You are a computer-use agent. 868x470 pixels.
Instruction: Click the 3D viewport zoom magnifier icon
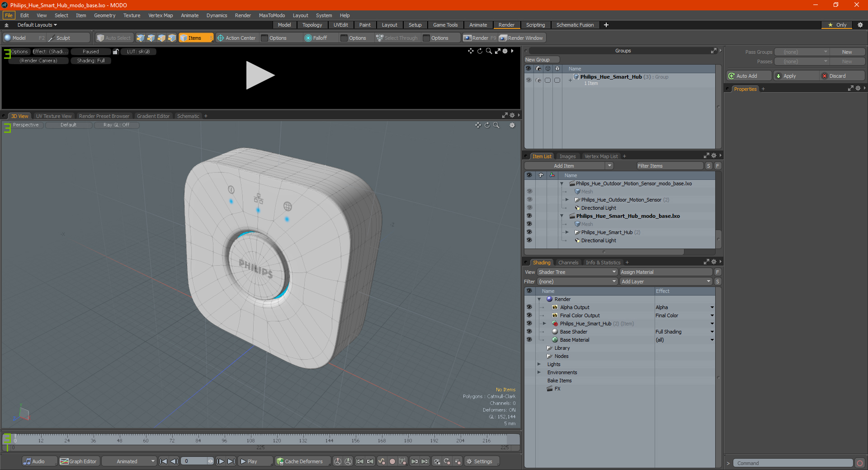pyautogui.click(x=496, y=125)
